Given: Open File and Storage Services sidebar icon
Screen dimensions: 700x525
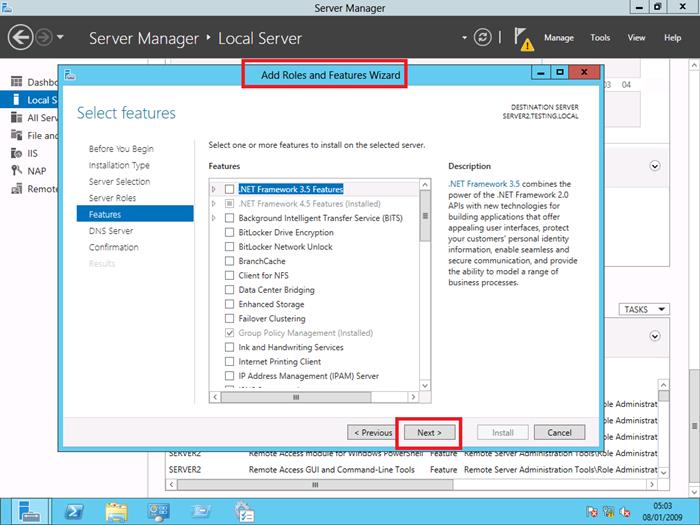Looking at the screenshot, I should (x=17, y=135).
